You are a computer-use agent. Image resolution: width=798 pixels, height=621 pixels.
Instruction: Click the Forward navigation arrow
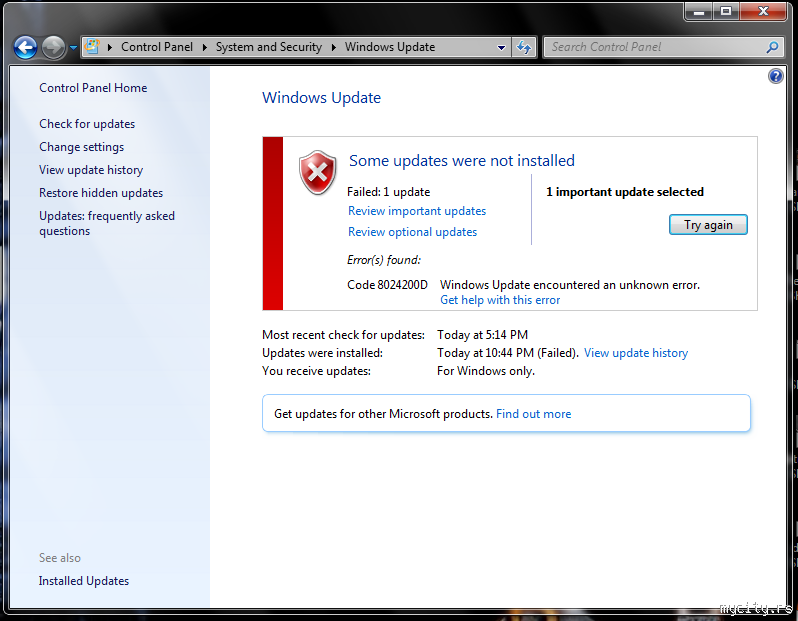tap(53, 48)
